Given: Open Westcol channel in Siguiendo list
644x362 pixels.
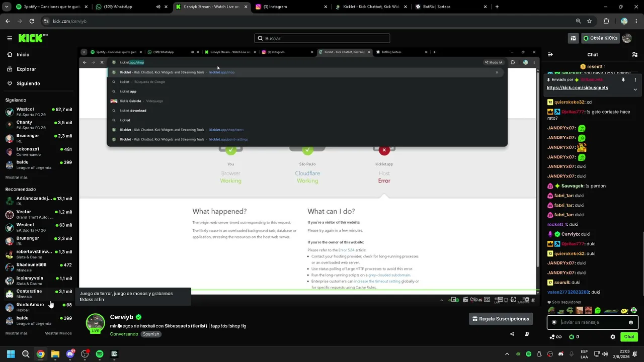Looking at the screenshot, I should (38, 112).
